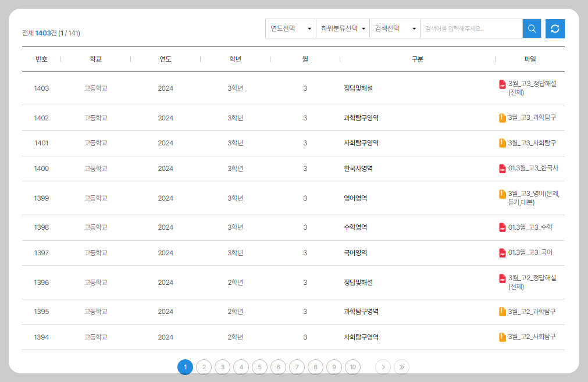Download file 3월_고2_정답해설(전체)
This screenshot has height=382, width=588.
click(x=532, y=282)
